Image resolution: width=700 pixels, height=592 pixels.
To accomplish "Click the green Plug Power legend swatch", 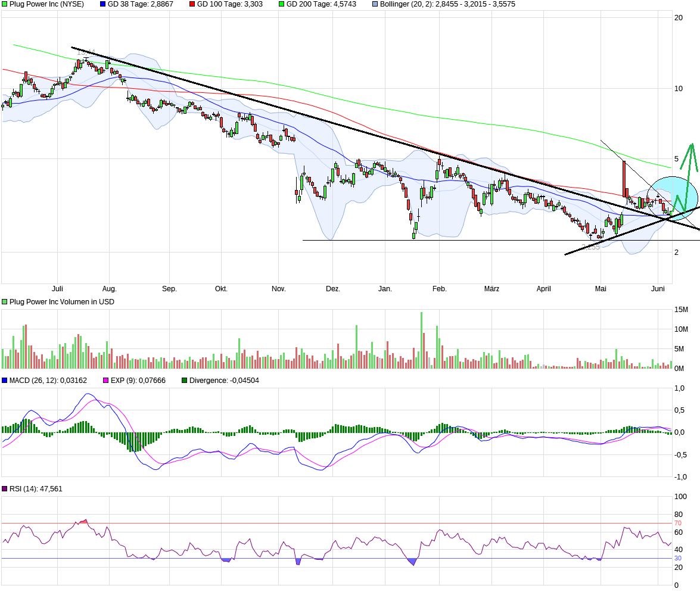I will (4, 4).
